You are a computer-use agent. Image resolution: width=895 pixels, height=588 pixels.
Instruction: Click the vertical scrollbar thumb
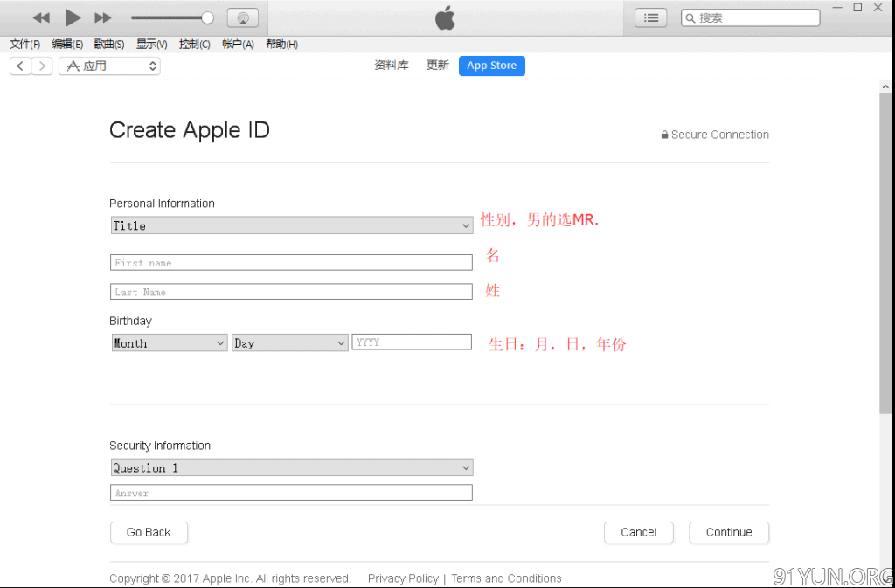(x=885, y=253)
